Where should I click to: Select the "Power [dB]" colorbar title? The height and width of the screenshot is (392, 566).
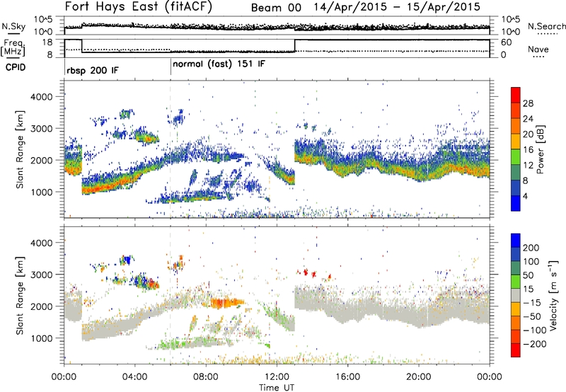tap(540, 149)
